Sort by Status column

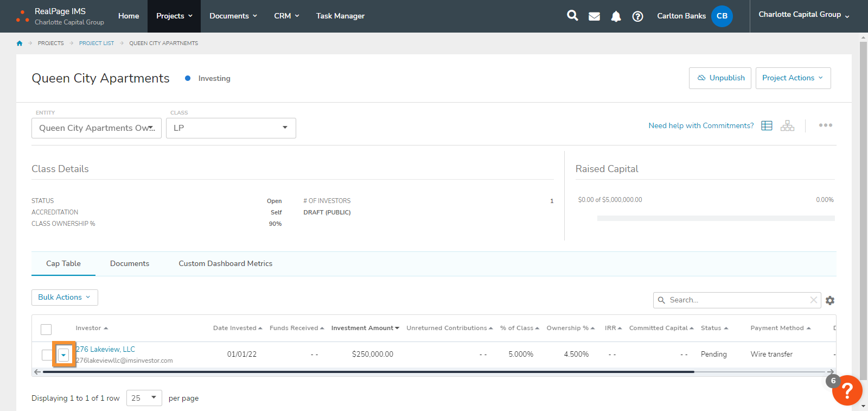714,328
